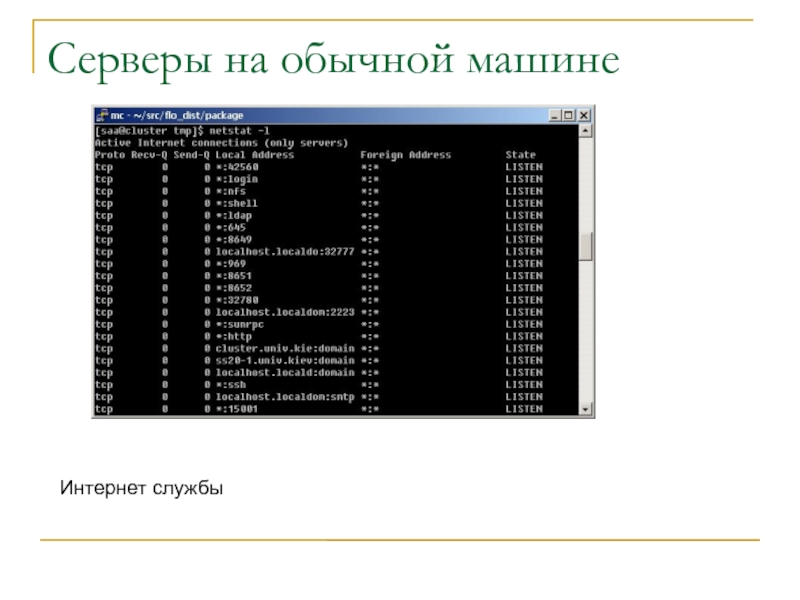Close the mc terminal window
The height and width of the screenshot is (600, 800).
coord(585,115)
